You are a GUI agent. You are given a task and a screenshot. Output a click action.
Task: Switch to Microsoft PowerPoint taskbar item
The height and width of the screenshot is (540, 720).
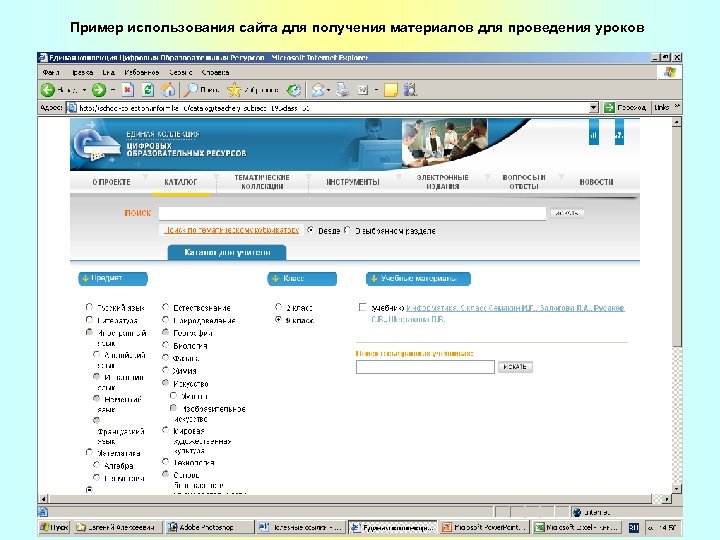point(485,527)
